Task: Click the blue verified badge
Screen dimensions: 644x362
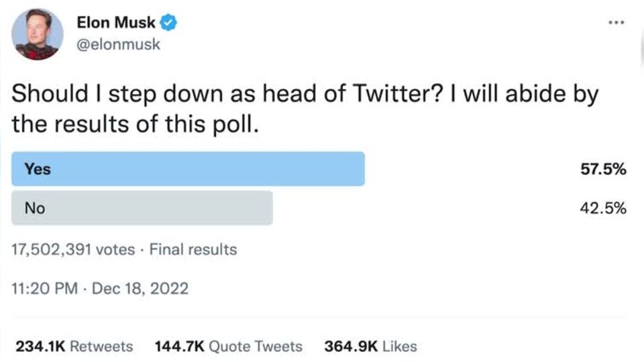Action: [168, 23]
